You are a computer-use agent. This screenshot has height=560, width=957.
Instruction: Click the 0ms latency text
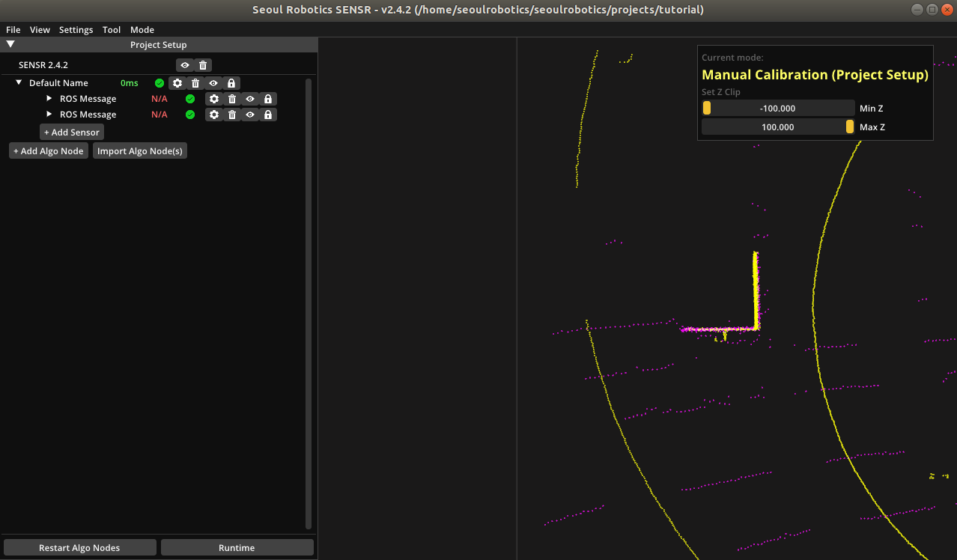(130, 83)
